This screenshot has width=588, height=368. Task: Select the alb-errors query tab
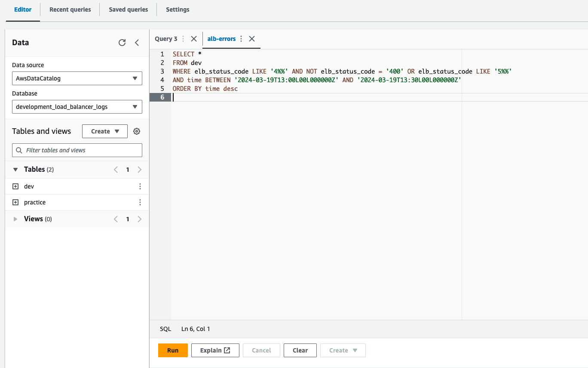click(221, 39)
